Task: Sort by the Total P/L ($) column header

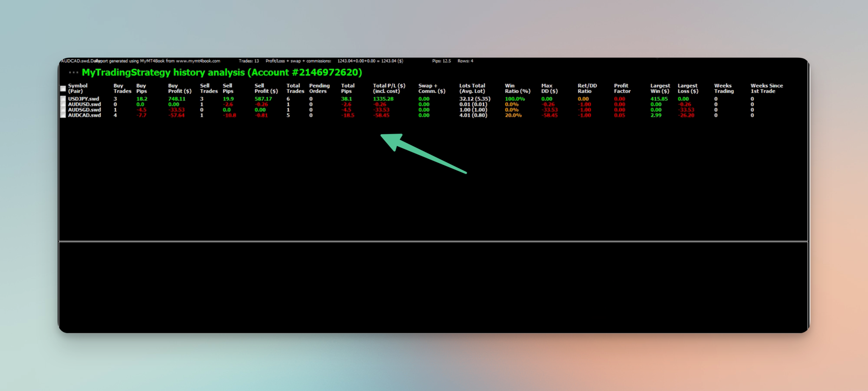Action: [389, 89]
